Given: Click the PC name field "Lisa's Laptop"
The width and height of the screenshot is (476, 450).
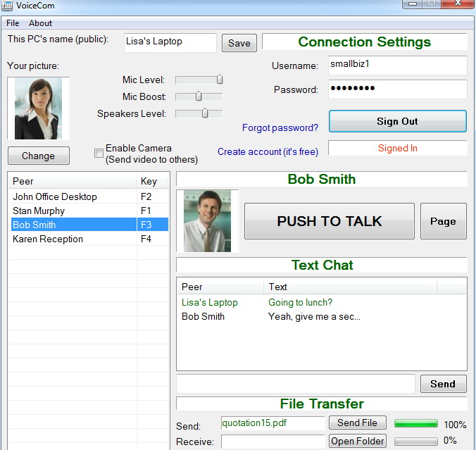Looking at the screenshot, I should tap(170, 42).
